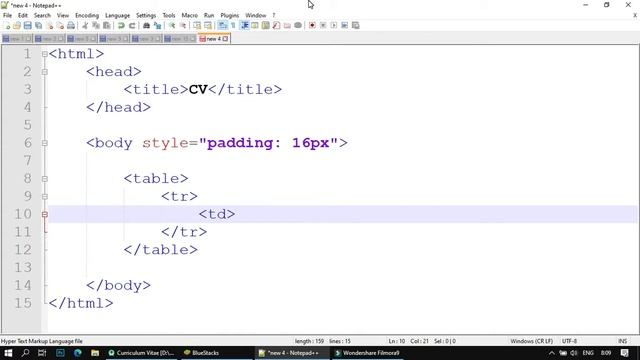
Task: Click line number 5 in the margin
Action: pos(27,125)
